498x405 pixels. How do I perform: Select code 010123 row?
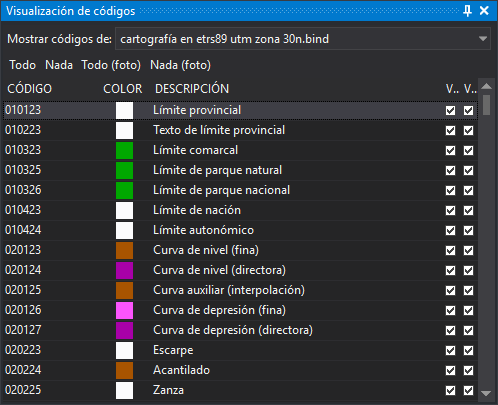pos(240,110)
